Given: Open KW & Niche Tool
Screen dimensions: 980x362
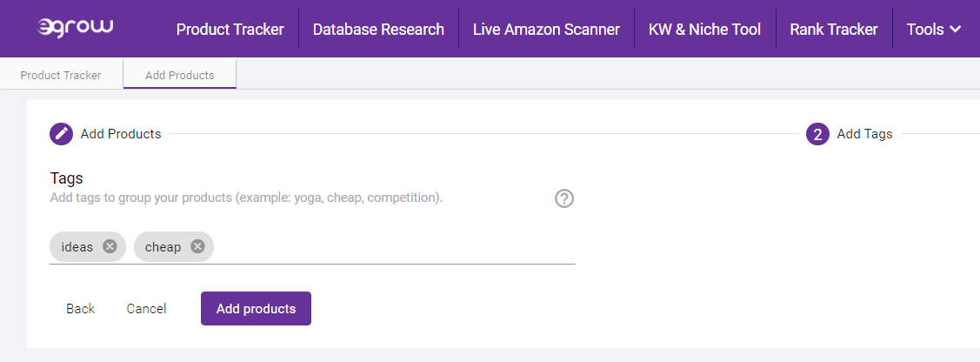Looking at the screenshot, I should 705,29.
